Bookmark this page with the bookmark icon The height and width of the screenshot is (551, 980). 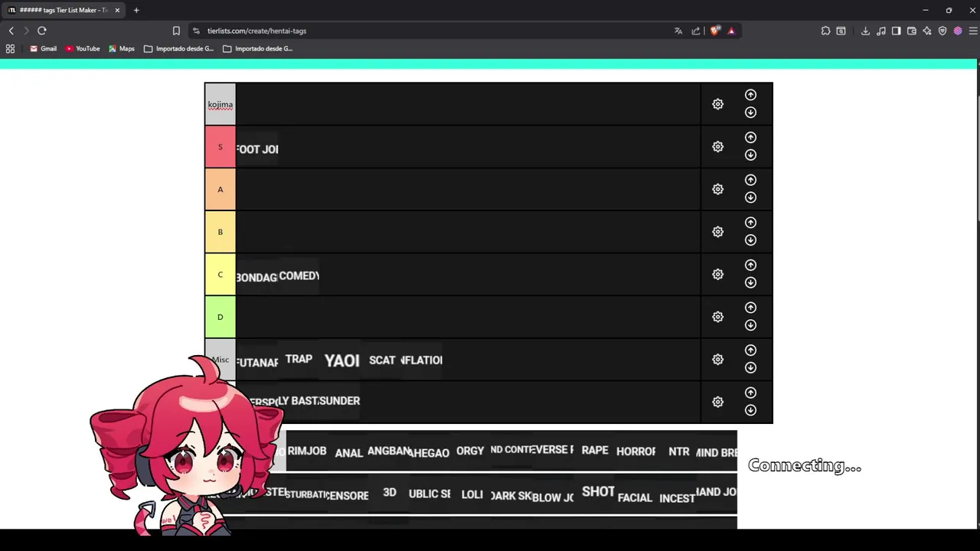pos(176,31)
